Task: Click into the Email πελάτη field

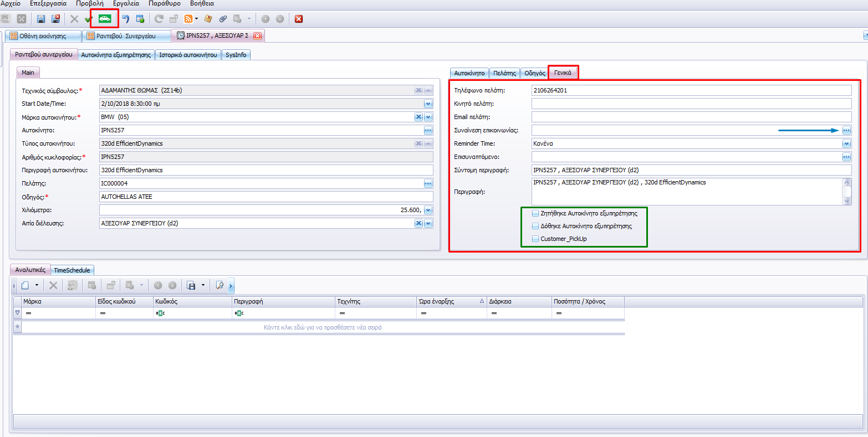Action: (691, 117)
